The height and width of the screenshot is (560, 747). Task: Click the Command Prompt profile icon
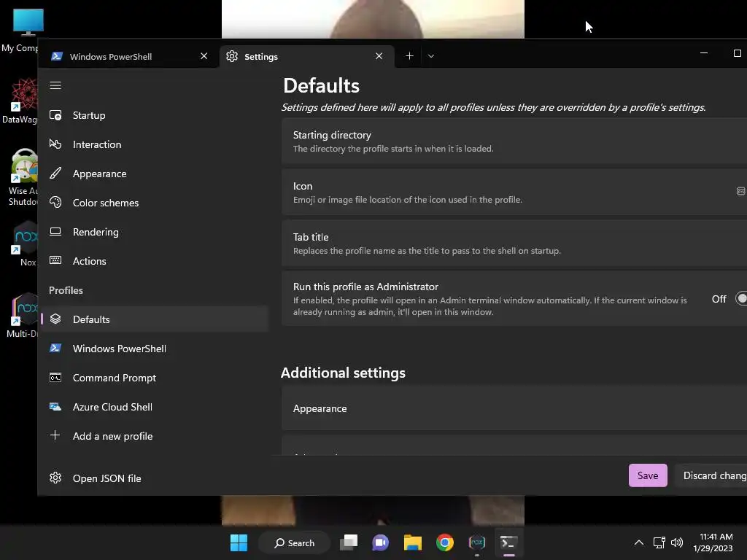click(x=55, y=378)
